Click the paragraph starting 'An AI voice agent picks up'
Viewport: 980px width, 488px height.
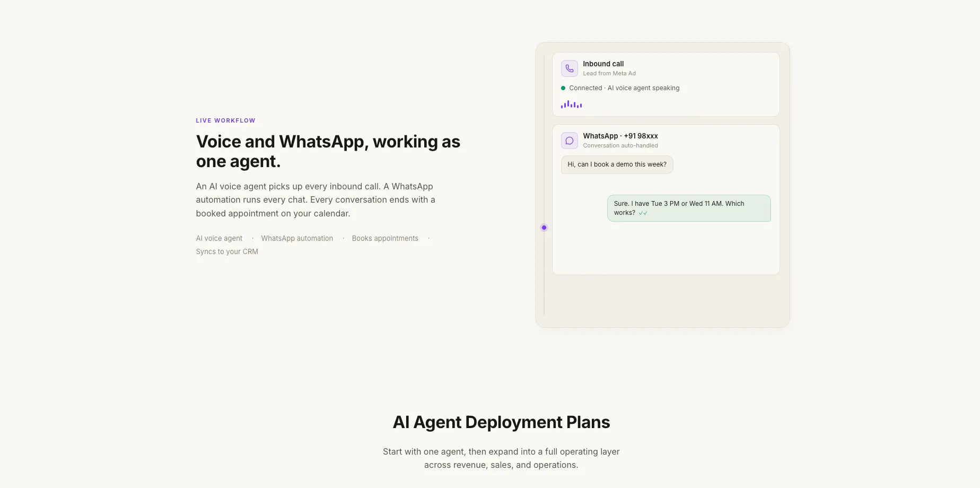click(316, 200)
